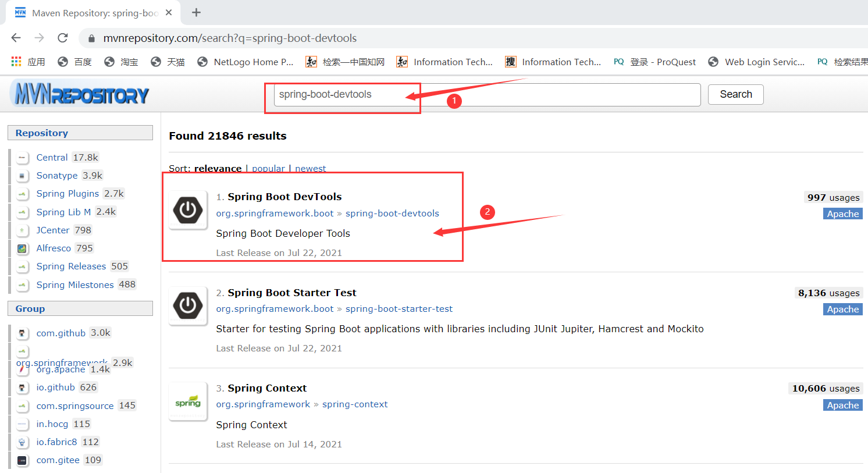Viewport: 868px width, 473px height.
Task: Reload the page with the refresh icon
Action: (63, 38)
